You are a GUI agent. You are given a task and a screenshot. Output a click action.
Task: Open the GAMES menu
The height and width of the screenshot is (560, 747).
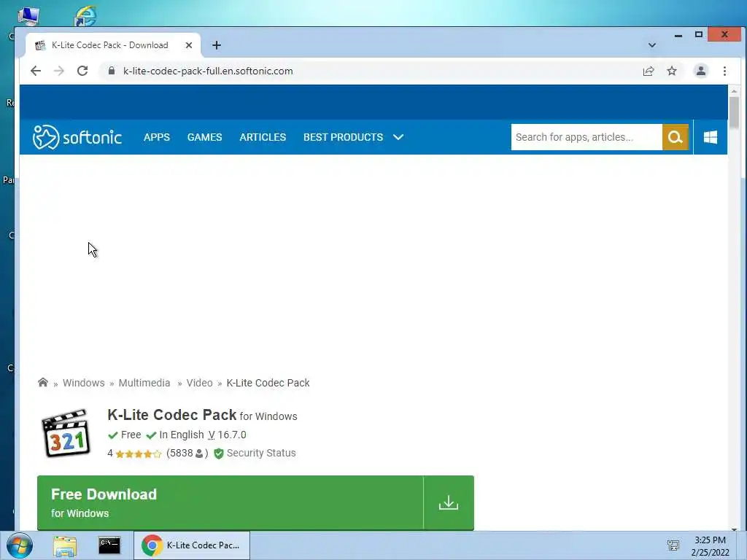[204, 137]
